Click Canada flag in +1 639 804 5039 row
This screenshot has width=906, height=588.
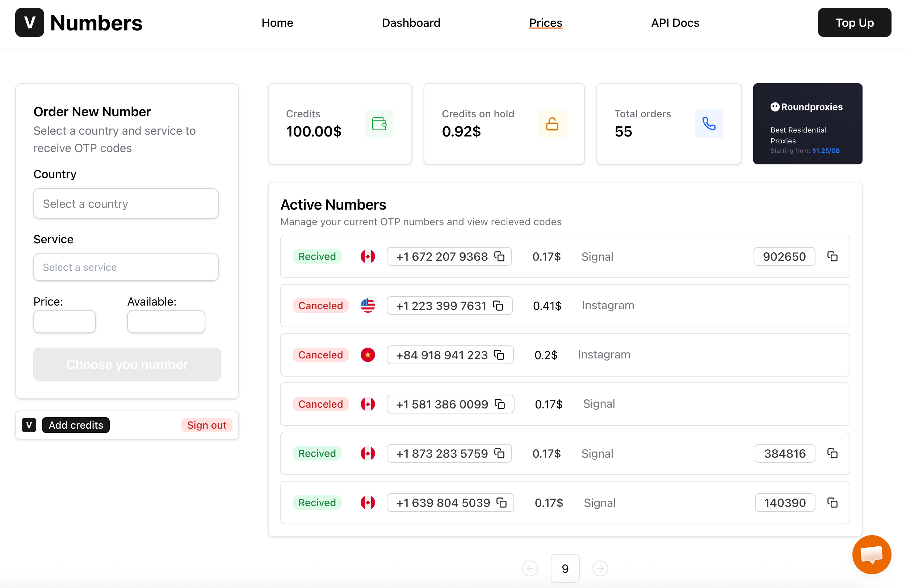click(368, 502)
